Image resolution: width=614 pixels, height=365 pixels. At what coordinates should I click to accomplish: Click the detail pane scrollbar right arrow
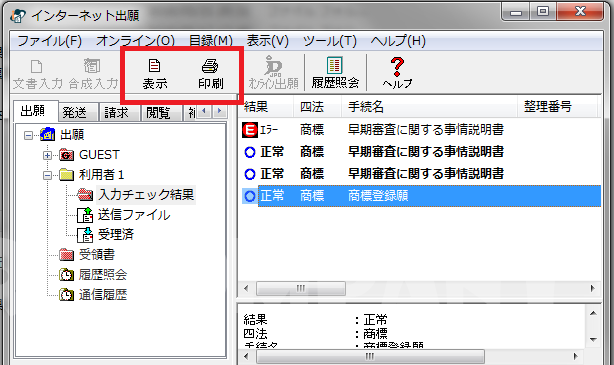coord(575,356)
